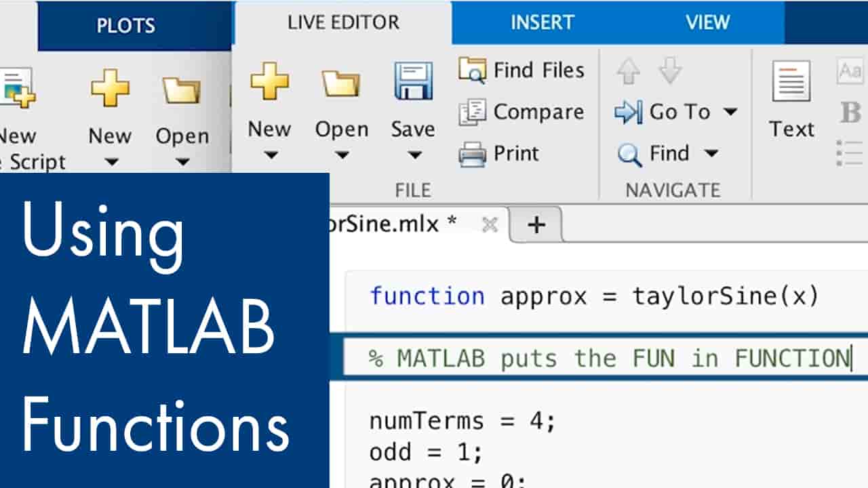Image resolution: width=868 pixels, height=488 pixels.
Task: Expand background Open dropdown arrow
Action: [x=182, y=163]
